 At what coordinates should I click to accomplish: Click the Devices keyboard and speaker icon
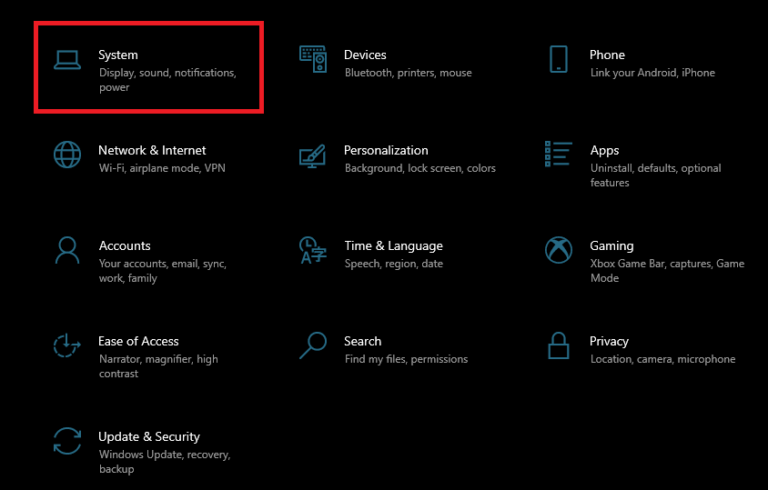tap(313, 59)
